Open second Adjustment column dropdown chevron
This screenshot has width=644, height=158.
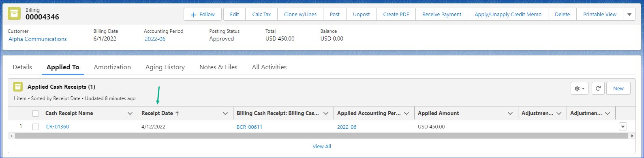608,113
